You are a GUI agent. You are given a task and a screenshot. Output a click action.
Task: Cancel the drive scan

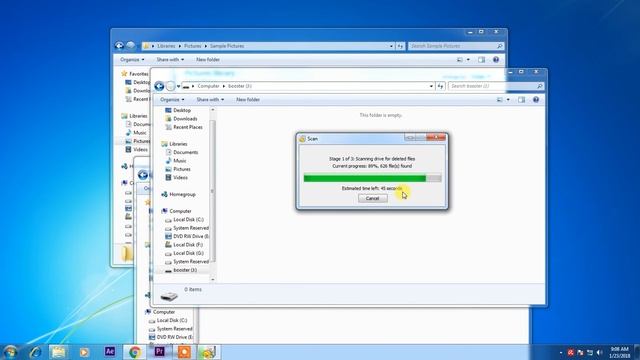tap(372, 198)
